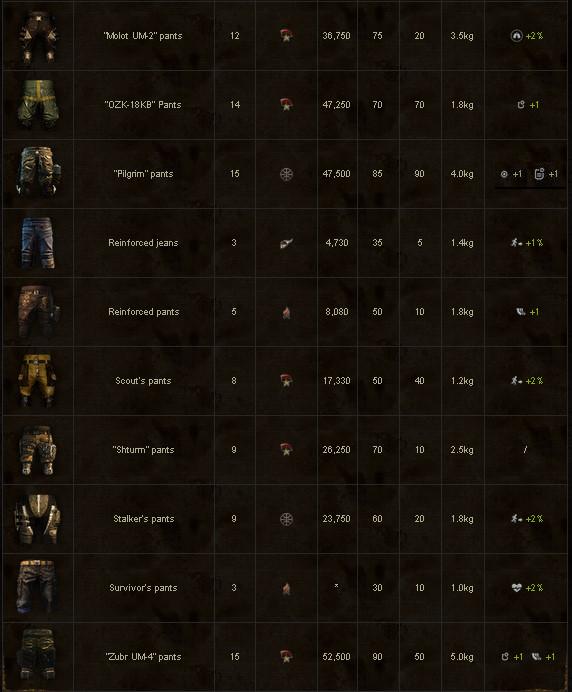Viewport: 572px width, 692px height.
Task: Click the Survivor's pants heart bonus icon
Action: tap(516, 587)
